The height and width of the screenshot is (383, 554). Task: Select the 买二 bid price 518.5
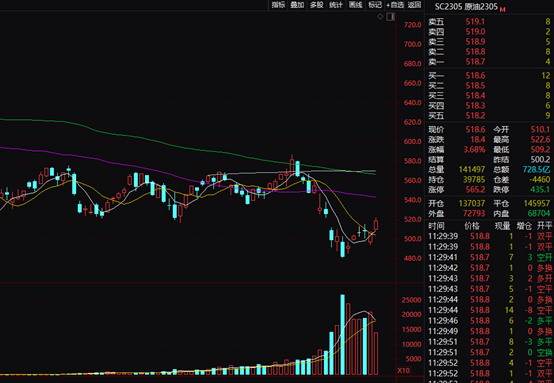tap(475, 86)
